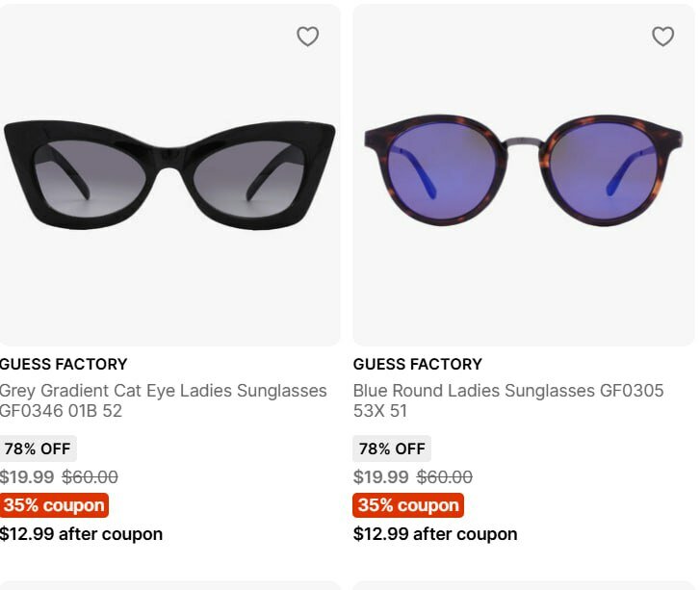Click $12.99 after coupon under cat eye sunglasses
This screenshot has width=700, height=590.
point(81,534)
